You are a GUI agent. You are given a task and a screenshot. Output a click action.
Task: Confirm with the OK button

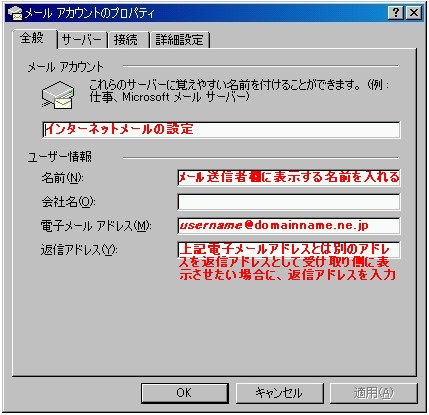click(185, 393)
